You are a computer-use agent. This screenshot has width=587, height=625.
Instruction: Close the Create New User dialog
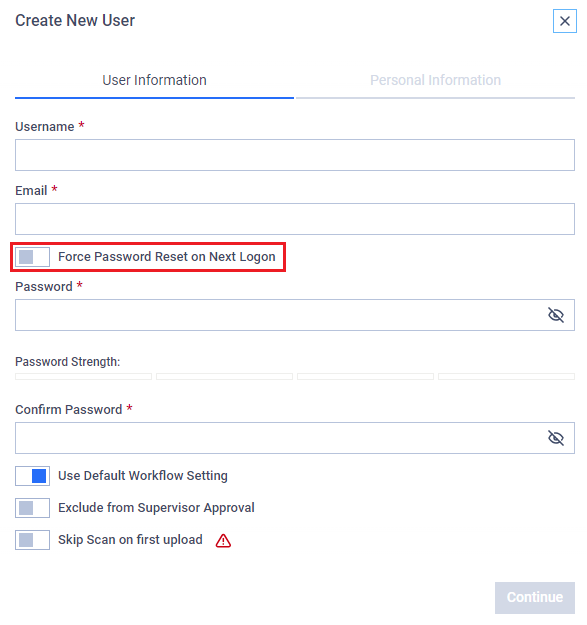pos(564,21)
